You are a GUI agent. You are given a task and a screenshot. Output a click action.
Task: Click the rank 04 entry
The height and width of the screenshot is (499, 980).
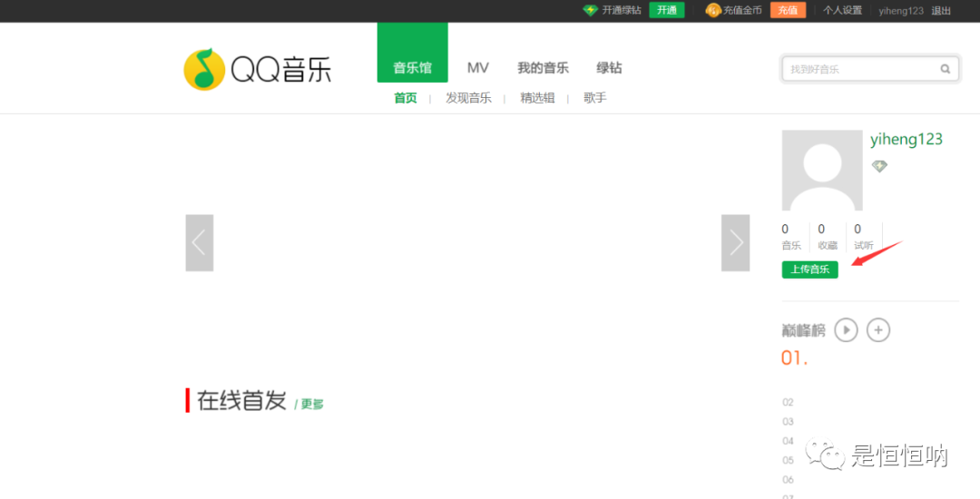789,441
